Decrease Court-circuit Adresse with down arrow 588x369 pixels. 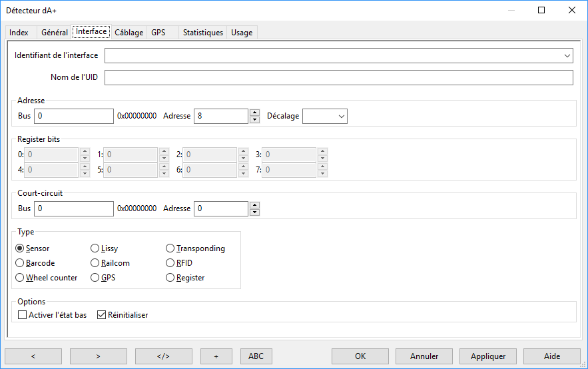[x=254, y=212]
